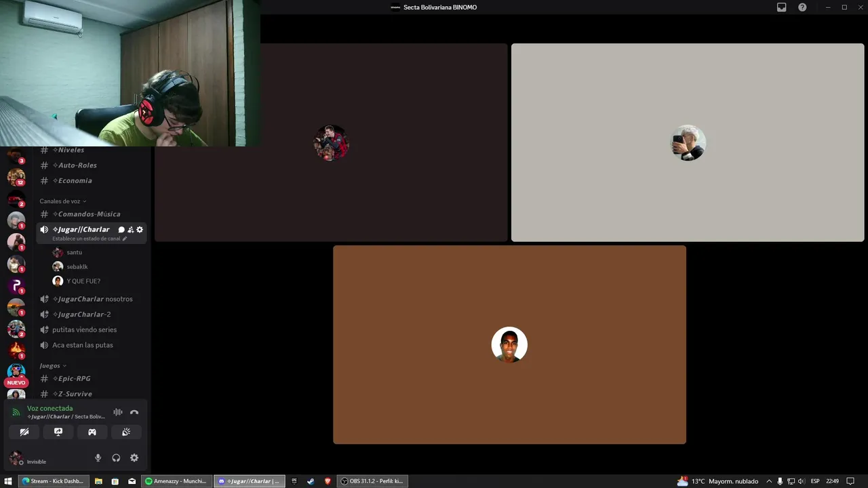Open File Explorer from taskbar
This screenshot has height=488, width=868.
[x=98, y=481]
